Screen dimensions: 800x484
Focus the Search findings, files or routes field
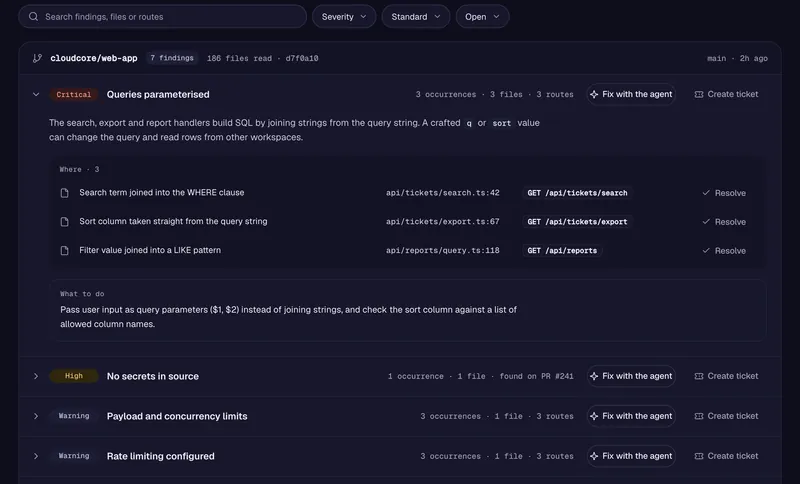click(x=162, y=16)
